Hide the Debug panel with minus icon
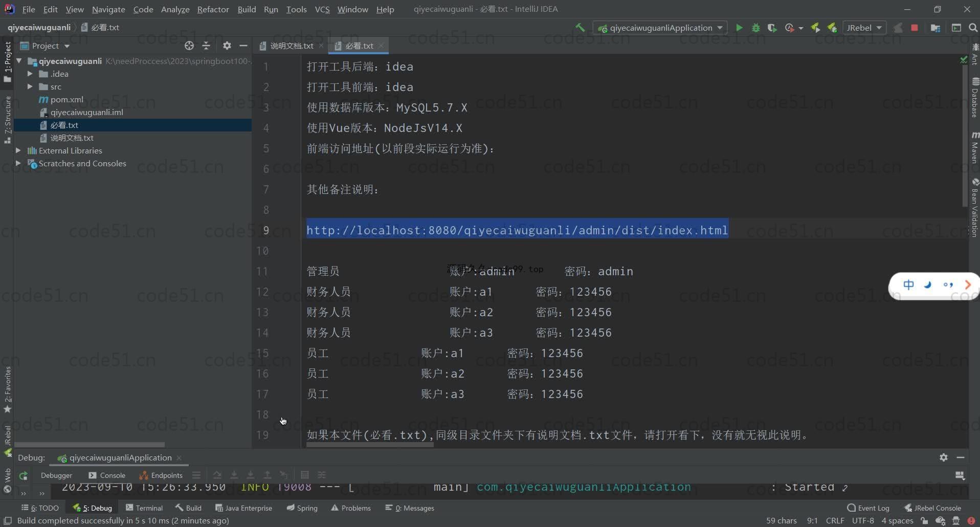 coord(961,457)
